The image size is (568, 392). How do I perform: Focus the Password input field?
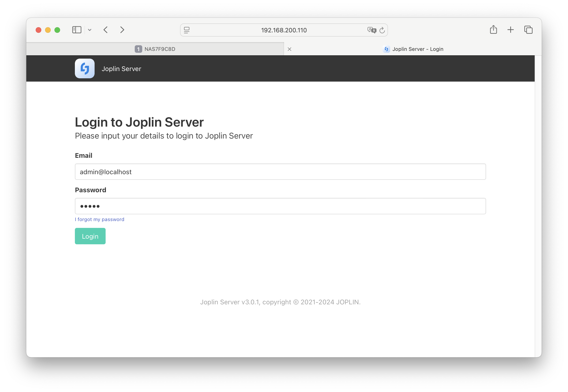point(280,206)
